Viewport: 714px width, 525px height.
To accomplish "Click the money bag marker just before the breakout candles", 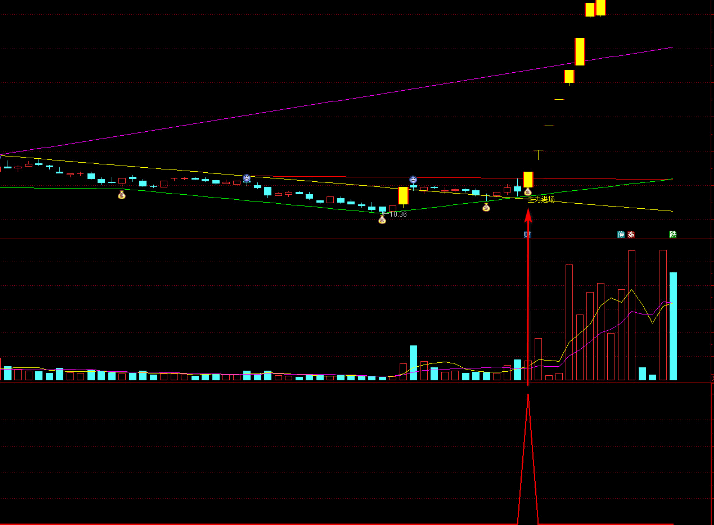I will pos(486,208).
